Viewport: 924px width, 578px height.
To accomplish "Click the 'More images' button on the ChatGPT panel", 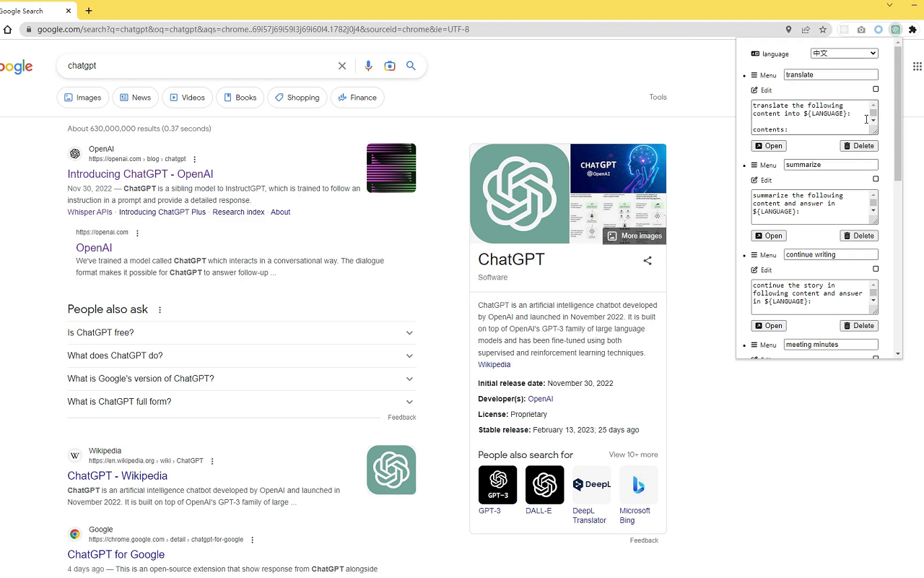I will [x=635, y=236].
